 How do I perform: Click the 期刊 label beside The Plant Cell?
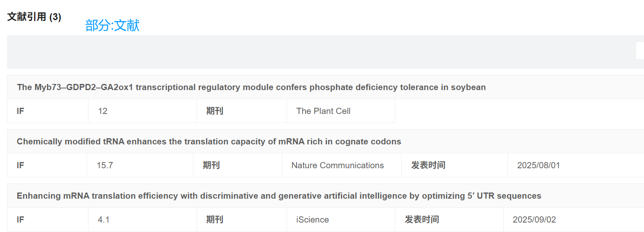coord(215,111)
